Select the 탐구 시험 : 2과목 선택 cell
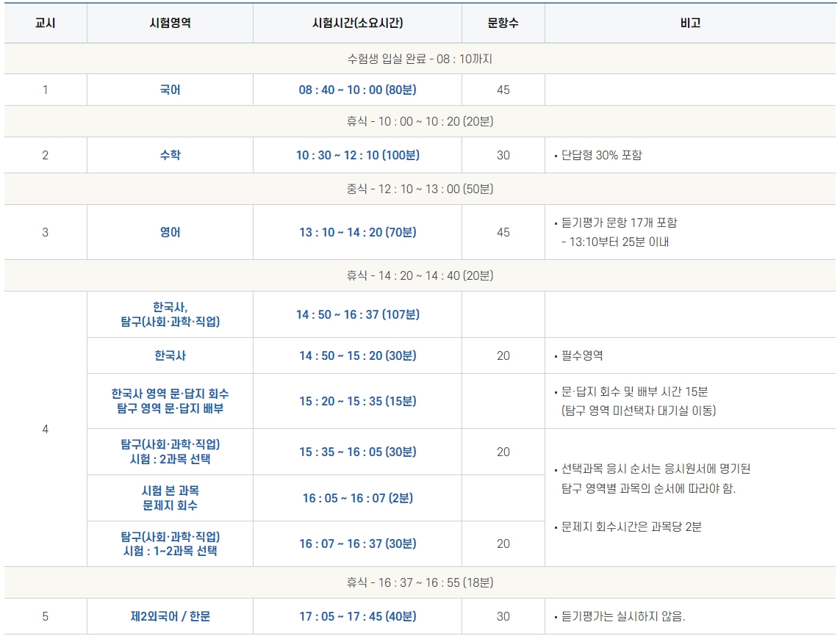840x636 pixels. (x=170, y=452)
